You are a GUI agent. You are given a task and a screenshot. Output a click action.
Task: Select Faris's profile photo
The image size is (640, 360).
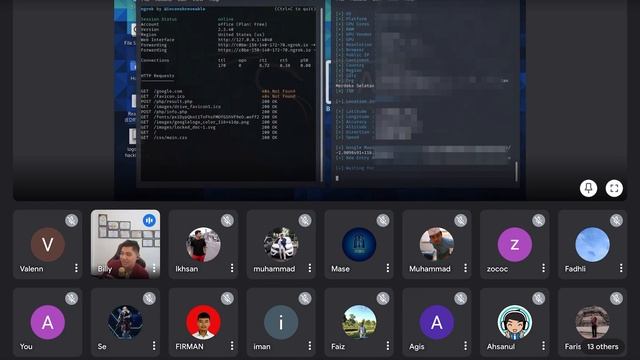tap(592, 322)
